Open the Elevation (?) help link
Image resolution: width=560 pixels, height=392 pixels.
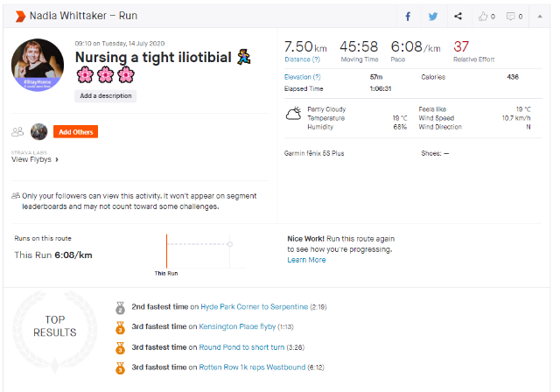pos(302,77)
